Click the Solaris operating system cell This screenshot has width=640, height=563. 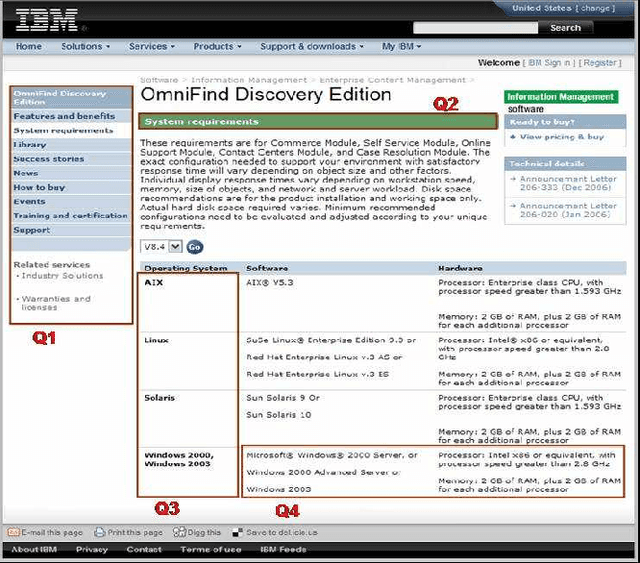tap(190, 418)
